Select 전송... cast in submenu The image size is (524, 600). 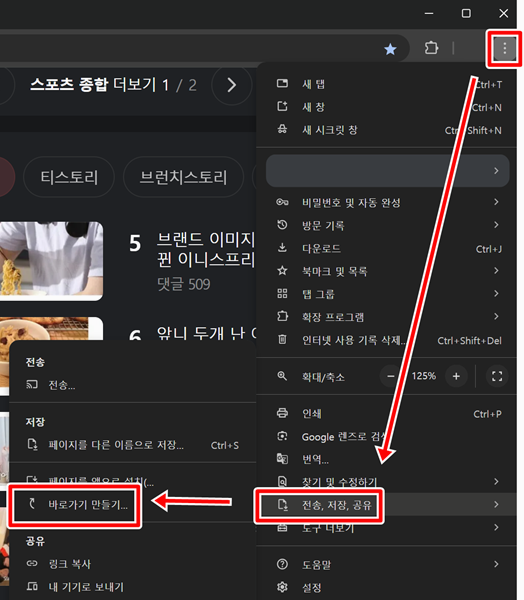pyautogui.click(x=132, y=385)
